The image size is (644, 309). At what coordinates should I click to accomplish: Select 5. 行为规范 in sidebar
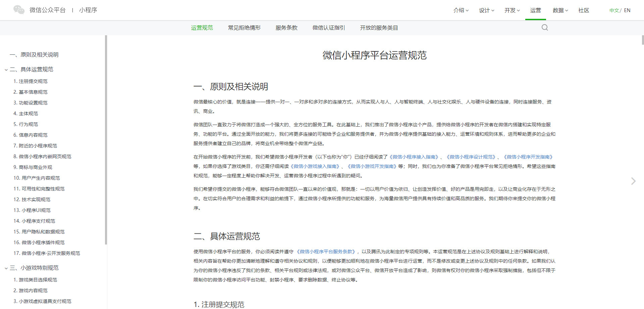coord(26,124)
